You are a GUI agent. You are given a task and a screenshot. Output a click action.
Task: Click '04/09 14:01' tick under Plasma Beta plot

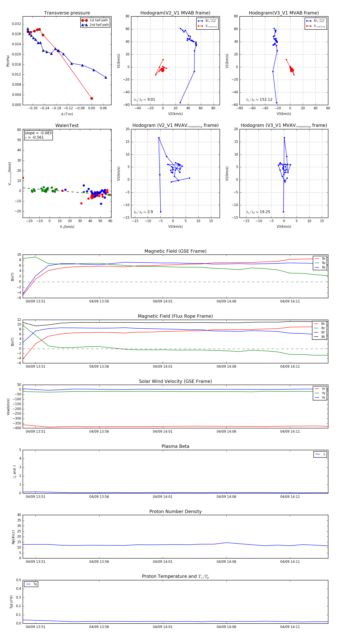coord(163,497)
